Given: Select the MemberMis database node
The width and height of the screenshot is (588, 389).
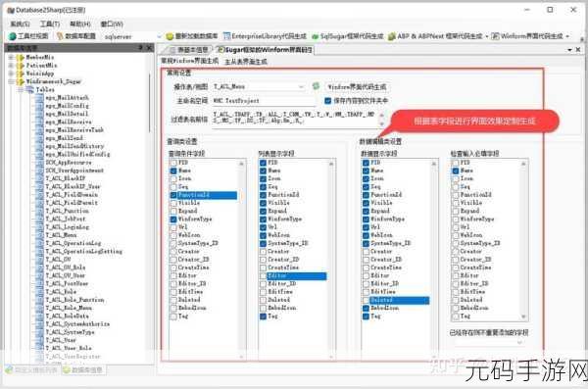Looking at the screenshot, I should pos(40,58).
